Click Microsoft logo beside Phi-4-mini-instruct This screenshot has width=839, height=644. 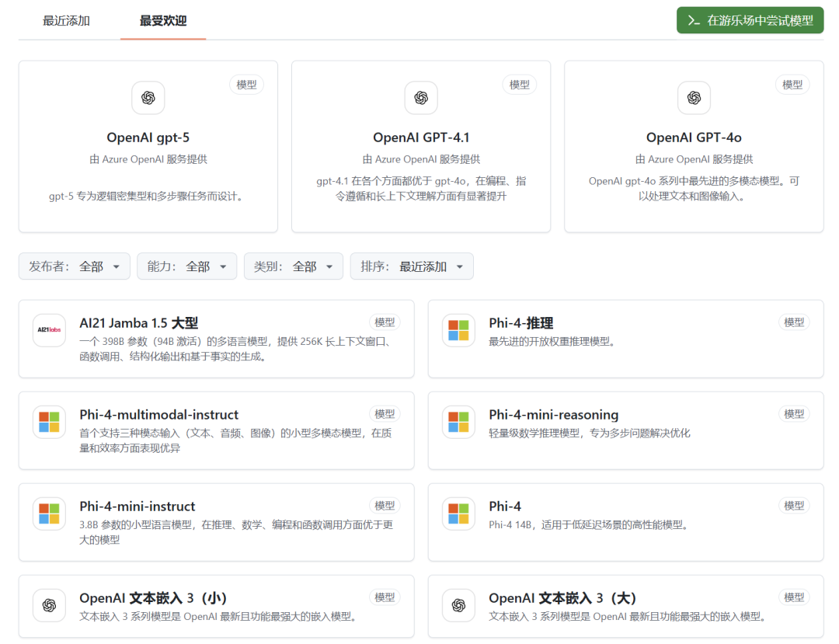[x=49, y=513]
